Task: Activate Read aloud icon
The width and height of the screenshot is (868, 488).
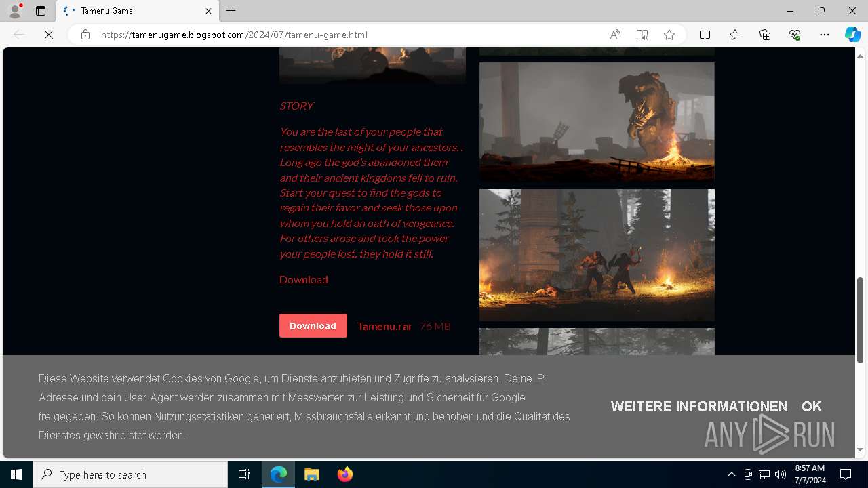Action: click(x=615, y=35)
